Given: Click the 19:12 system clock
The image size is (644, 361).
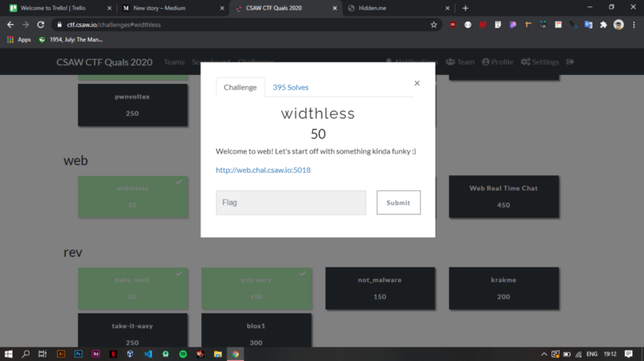Looking at the screenshot, I should click(610, 354).
